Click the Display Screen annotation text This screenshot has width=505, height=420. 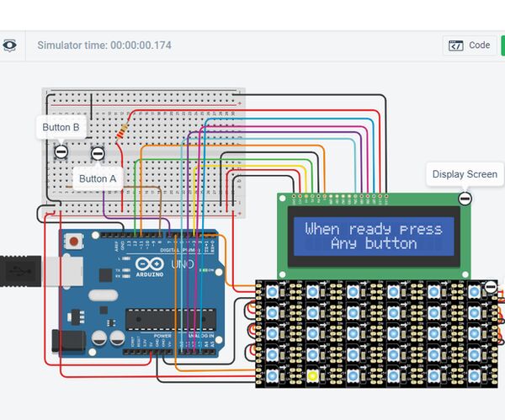coord(465,174)
